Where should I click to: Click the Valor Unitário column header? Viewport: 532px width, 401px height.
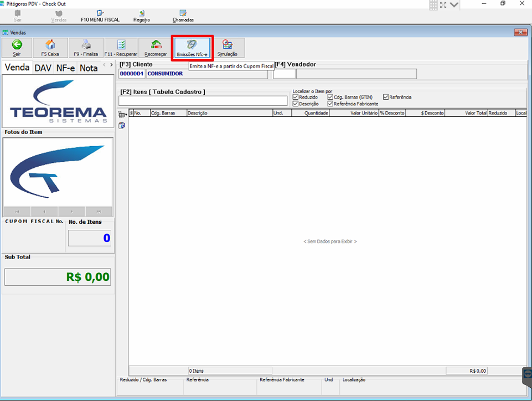pyautogui.click(x=354, y=113)
